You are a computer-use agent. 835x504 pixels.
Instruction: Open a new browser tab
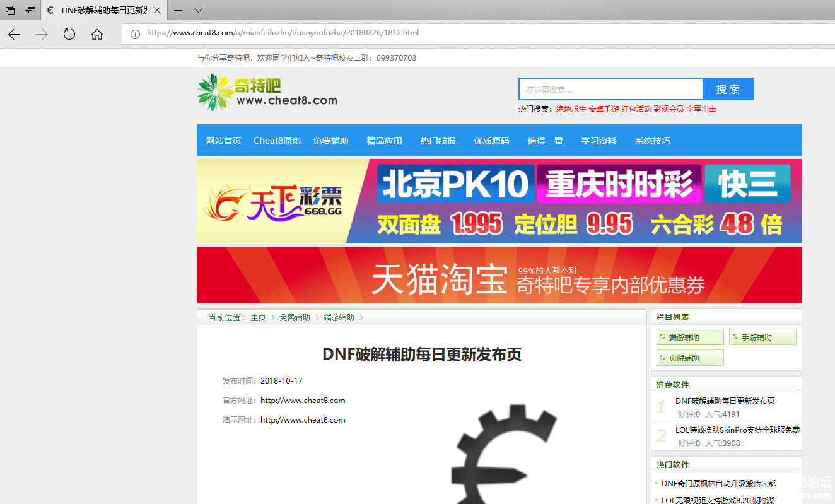178,10
